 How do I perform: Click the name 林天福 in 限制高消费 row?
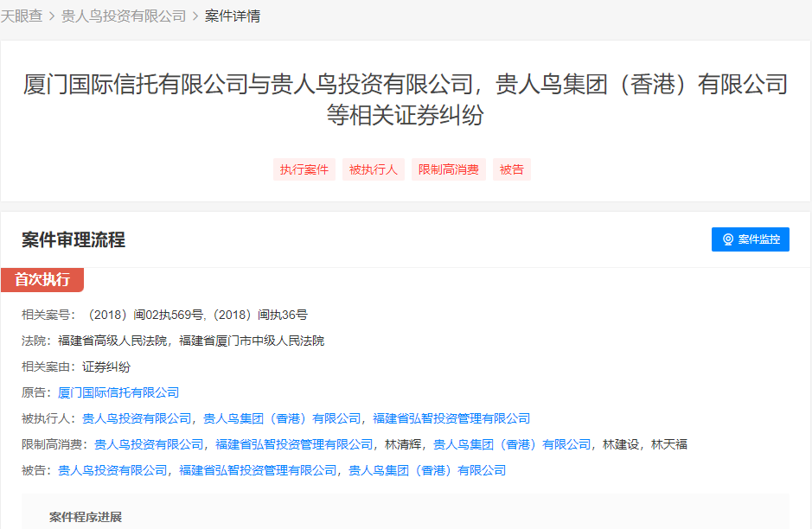(669, 444)
